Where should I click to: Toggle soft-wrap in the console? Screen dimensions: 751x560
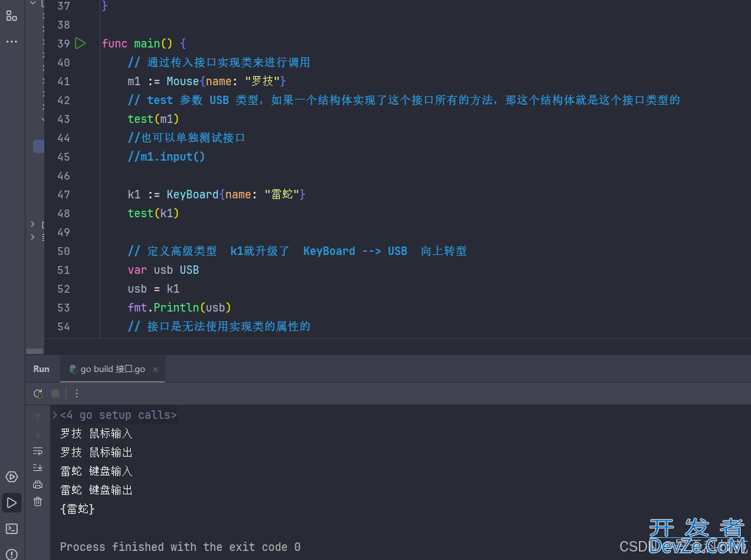38,451
